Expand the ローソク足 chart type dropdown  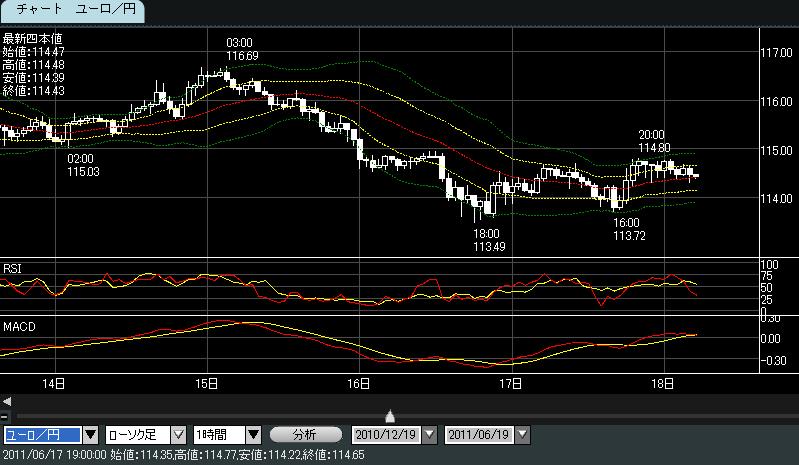coord(179,434)
